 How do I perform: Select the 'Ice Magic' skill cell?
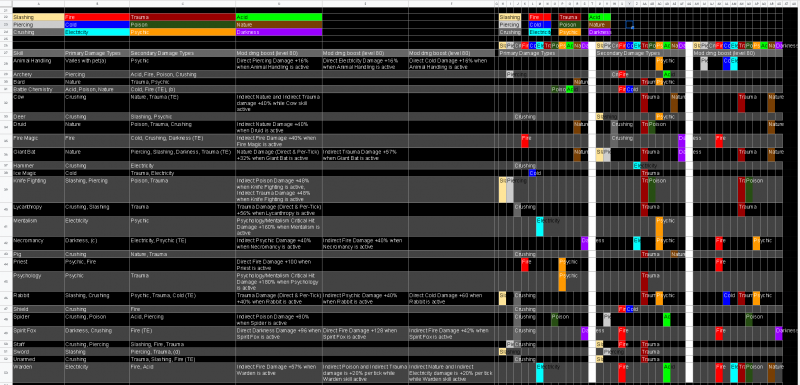pyautogui.click(x=38, y=173)
